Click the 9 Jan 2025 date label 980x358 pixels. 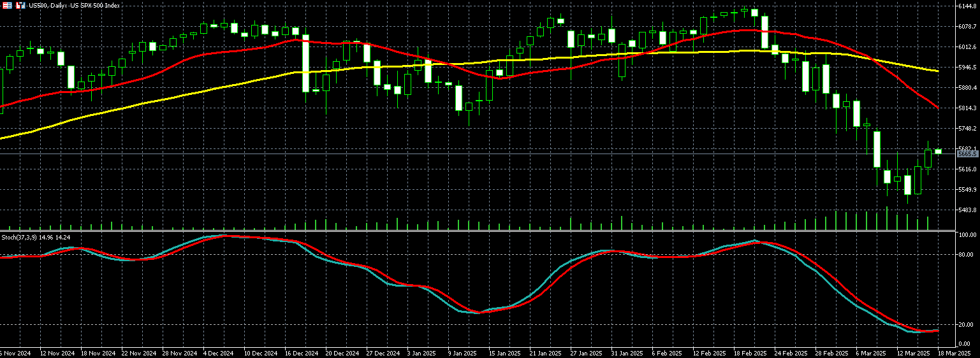tap(463, 353)
